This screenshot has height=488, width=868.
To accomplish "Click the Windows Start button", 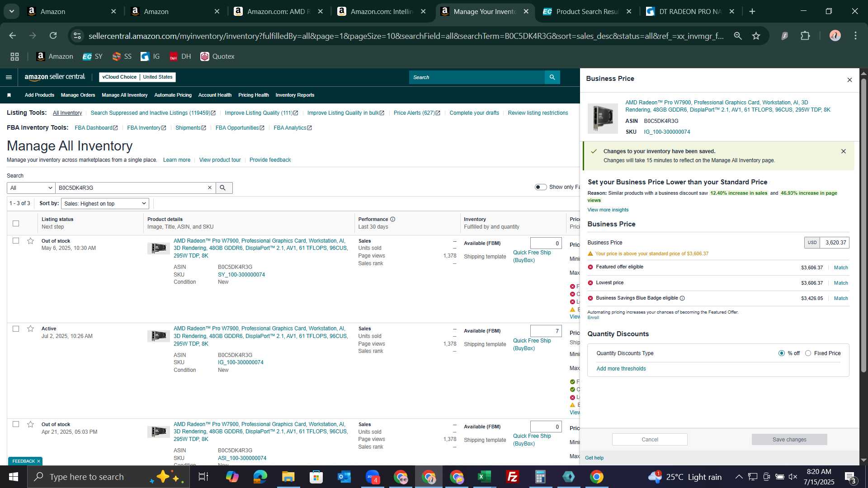I will point(13,477).
